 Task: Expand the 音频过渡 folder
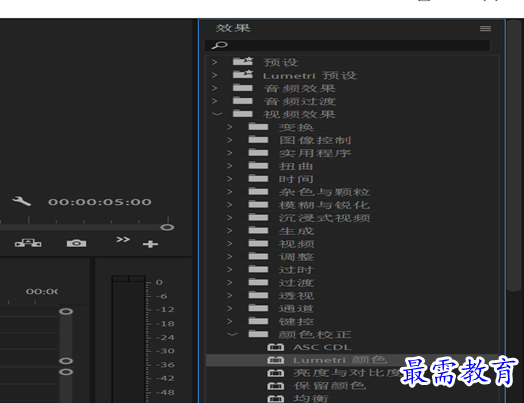pyautogui.click(x=215, y=101)
